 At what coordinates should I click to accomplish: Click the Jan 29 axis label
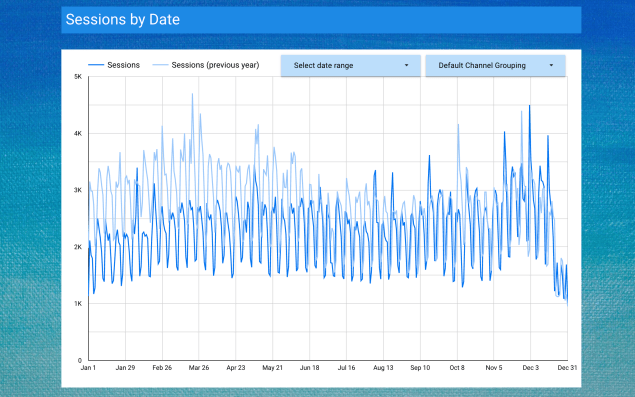click(125, 368)
